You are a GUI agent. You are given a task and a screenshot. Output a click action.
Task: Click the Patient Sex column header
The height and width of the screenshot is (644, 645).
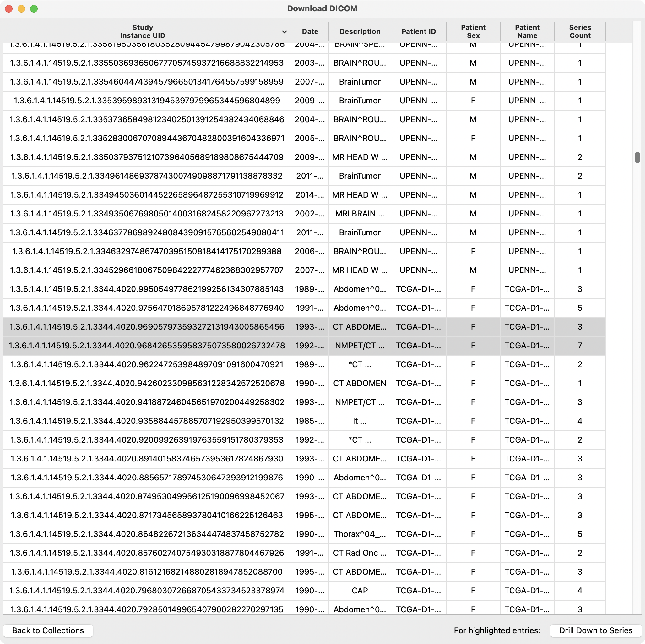473,31
